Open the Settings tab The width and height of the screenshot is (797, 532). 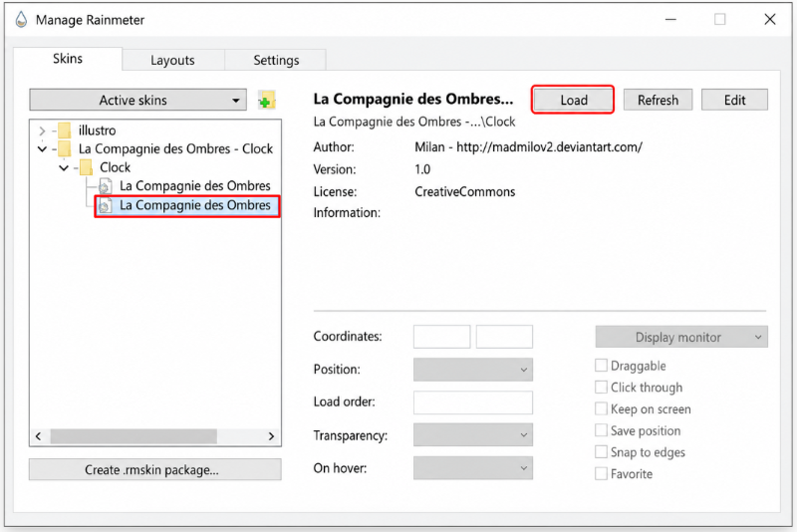pos(276,60)
